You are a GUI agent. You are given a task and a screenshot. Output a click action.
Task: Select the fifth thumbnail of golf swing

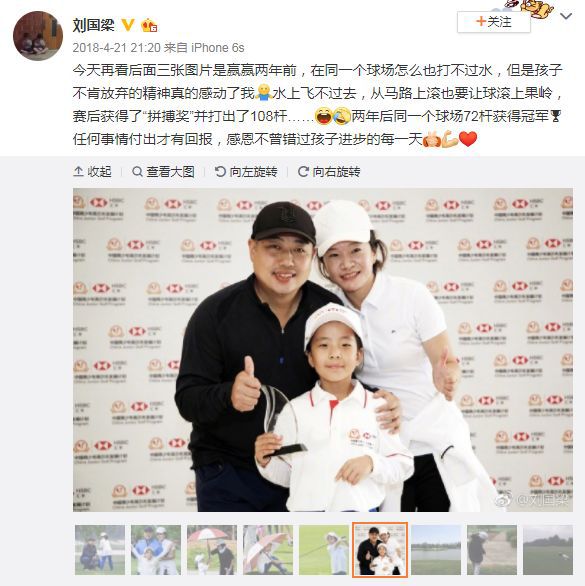(324, 550)
